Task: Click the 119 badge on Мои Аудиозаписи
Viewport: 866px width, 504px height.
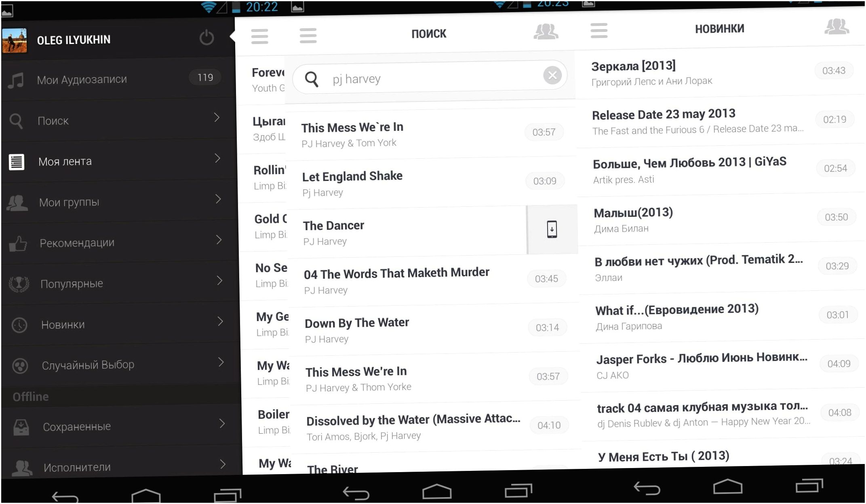Action: click(205, 78)
